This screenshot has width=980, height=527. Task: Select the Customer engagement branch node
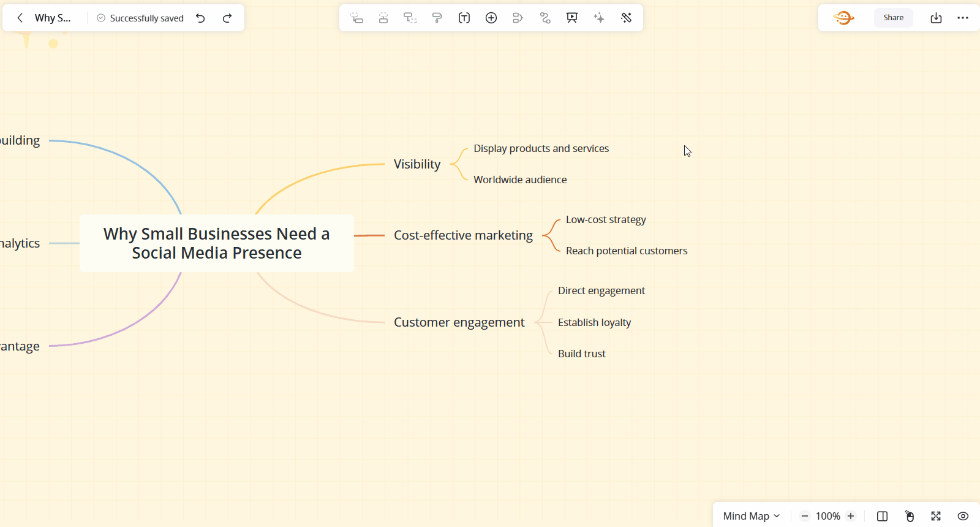pyautogui.click(x=459, y=322)
